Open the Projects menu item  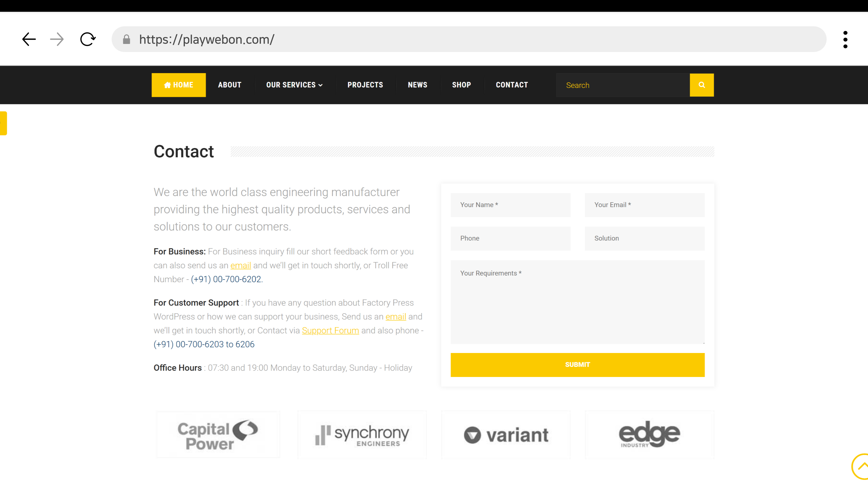tap(365, 85)
